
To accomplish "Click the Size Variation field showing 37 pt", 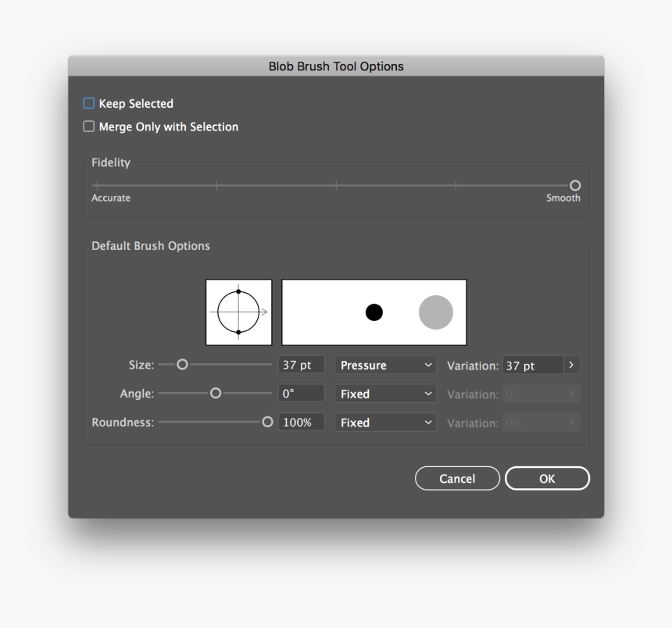I will [x=535, y=365].
